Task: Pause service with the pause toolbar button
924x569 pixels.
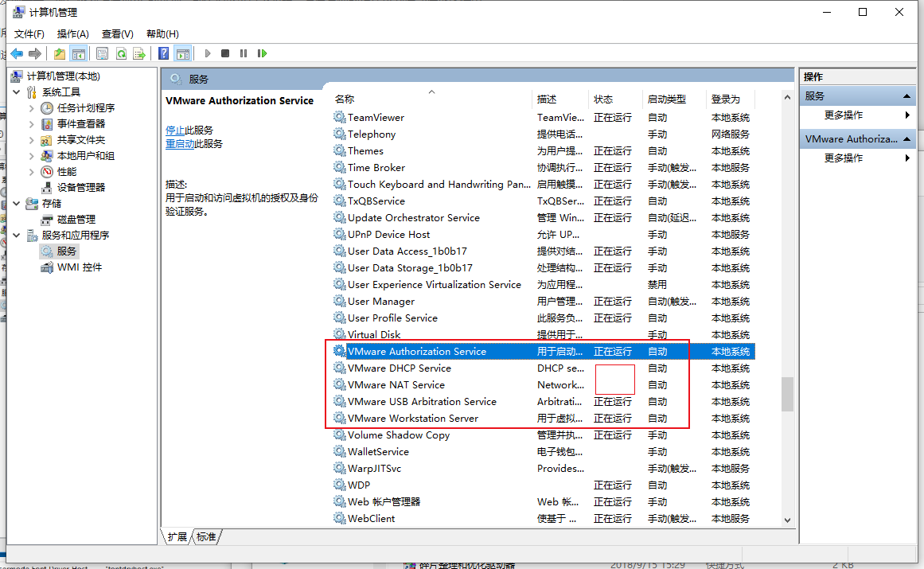Action: 244,53
